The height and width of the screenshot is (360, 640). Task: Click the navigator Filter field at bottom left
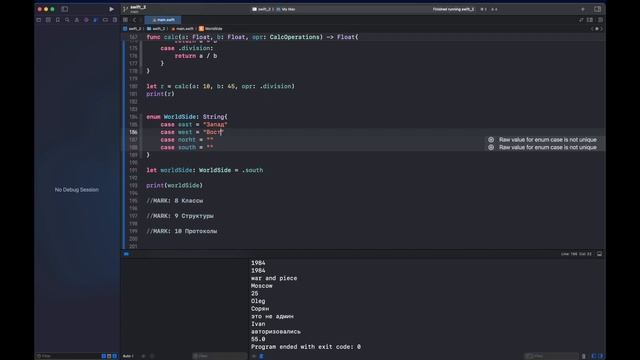point(67,356)
